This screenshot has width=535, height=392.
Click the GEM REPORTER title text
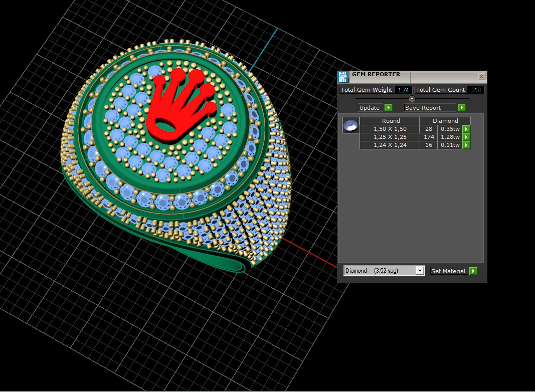tap(376, 74)
